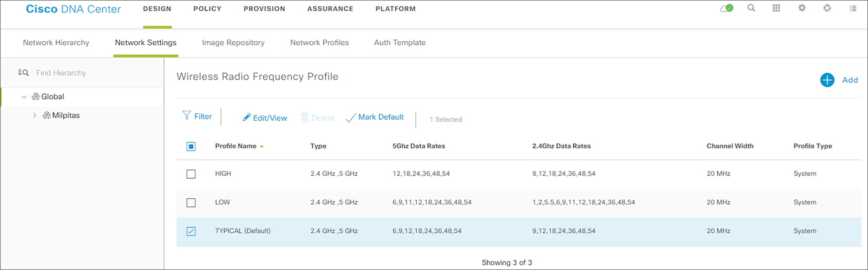This screenshot has width=868, height=270.
Task: Click the Global site icon
Action: tap(35, 96)
